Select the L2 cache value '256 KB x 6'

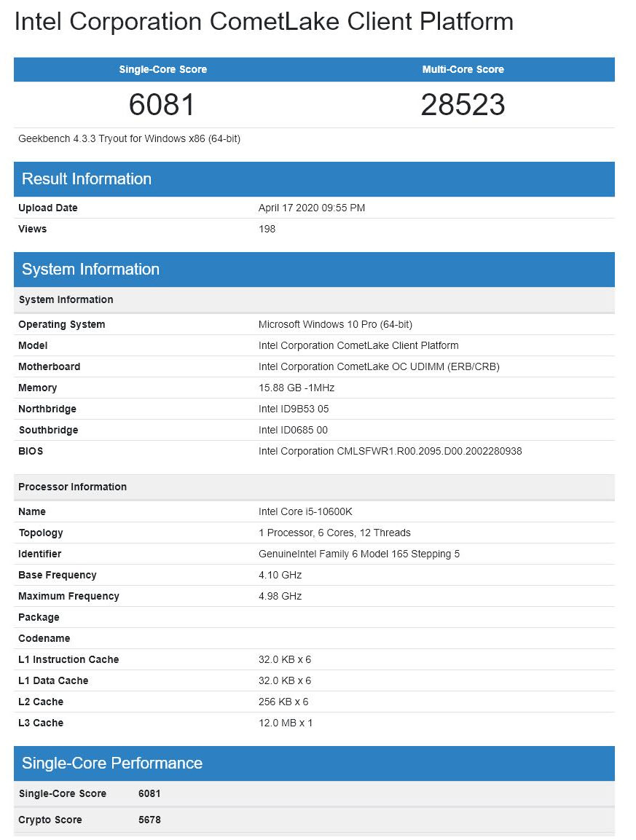coord(283,702)
